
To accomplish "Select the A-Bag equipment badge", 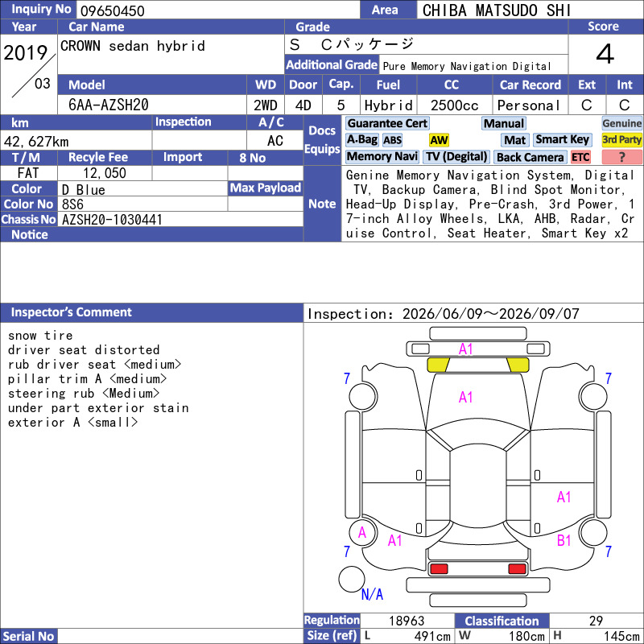I will pyautogui.click(x=361, y=140).
